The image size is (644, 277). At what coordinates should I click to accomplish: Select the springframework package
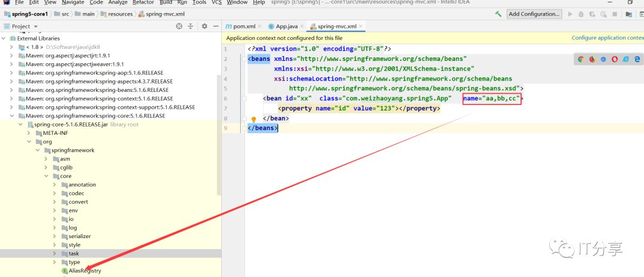[x=73, y=150]
